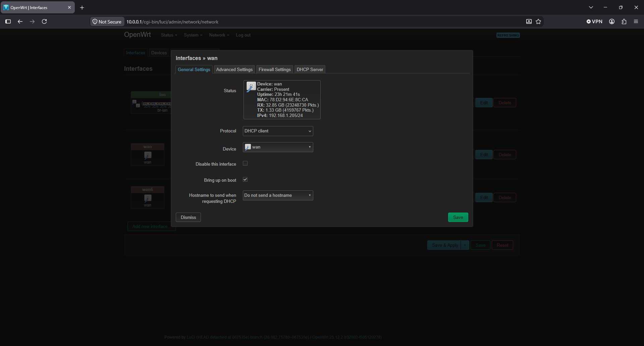Click Delete button for lan interface

click(504, 103)
